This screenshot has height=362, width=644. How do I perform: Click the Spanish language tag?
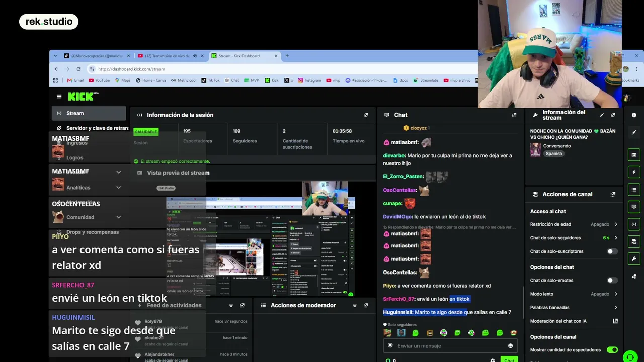pyautogui.click(x=554, y=154)
